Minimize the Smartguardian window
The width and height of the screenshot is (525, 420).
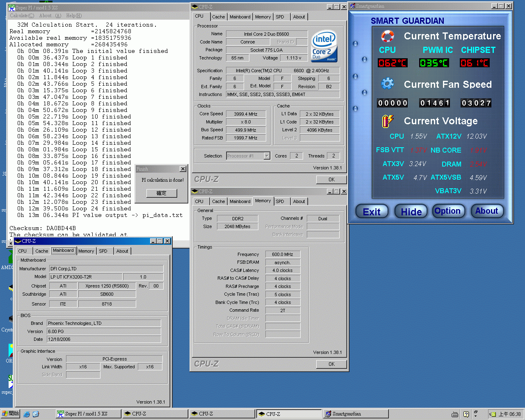click(495, 6)
